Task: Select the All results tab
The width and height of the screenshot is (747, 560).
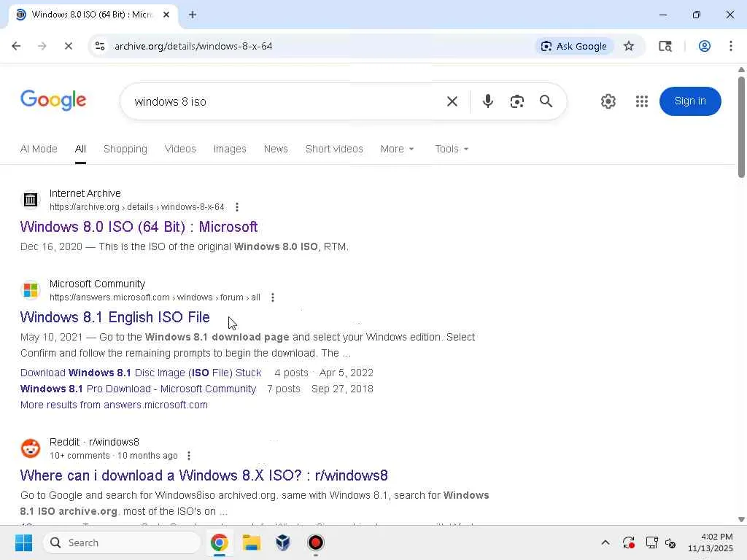Action: pos(80,149)
